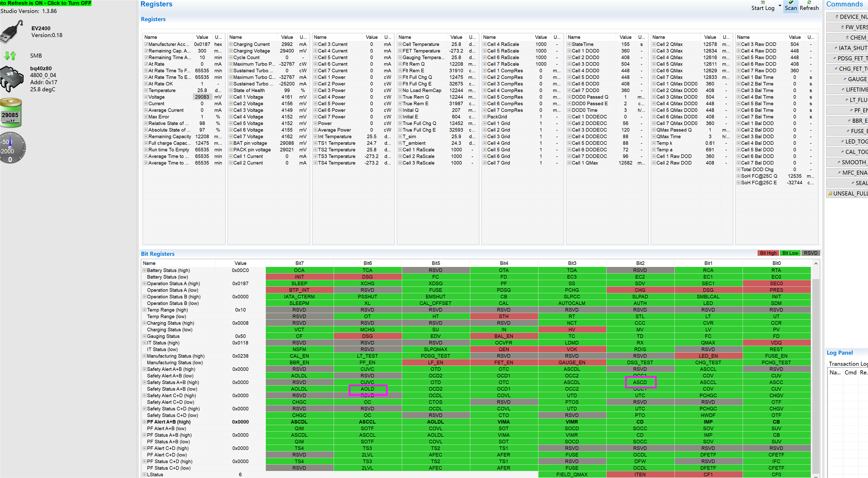The height and width of the screenshot is (478, 868).
Task: Click the green battery voltage icon
Action: [11, 113]
